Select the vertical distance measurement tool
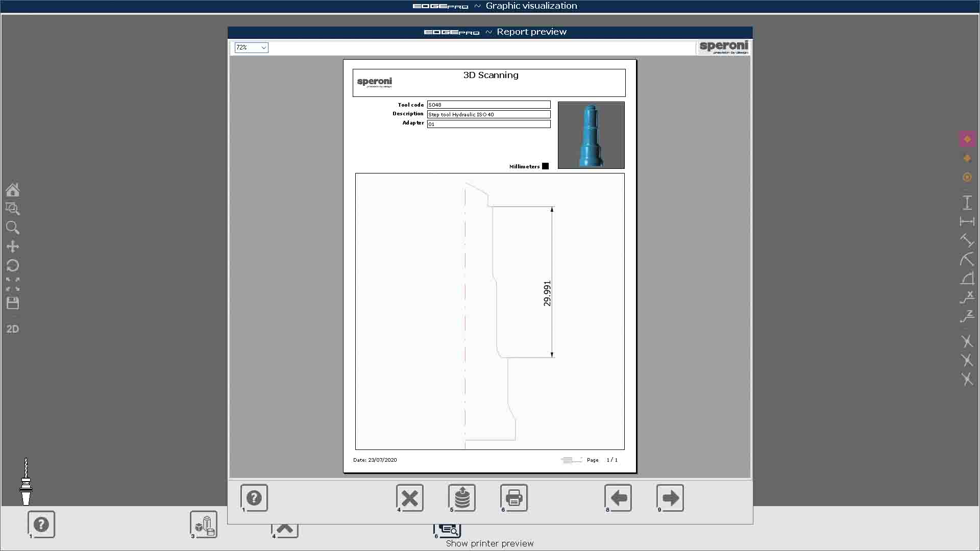This screenshot has width=980, height=551. click(967, 203)
